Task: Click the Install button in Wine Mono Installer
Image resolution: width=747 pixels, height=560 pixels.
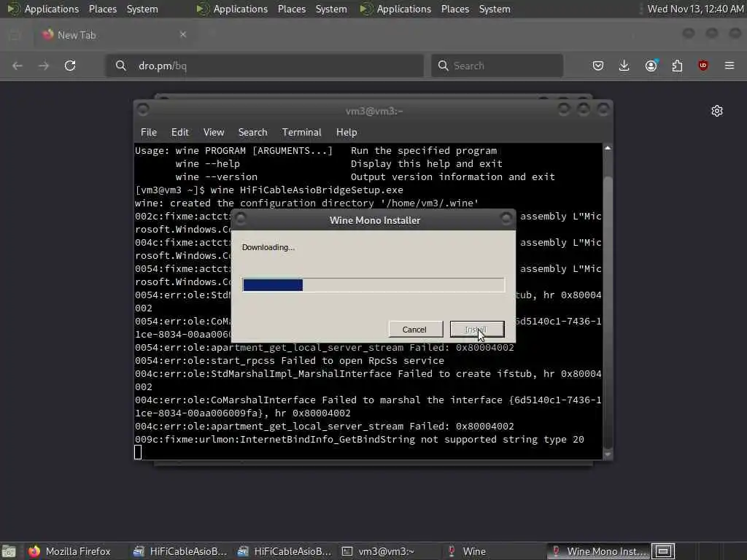Action: point(476,330)
